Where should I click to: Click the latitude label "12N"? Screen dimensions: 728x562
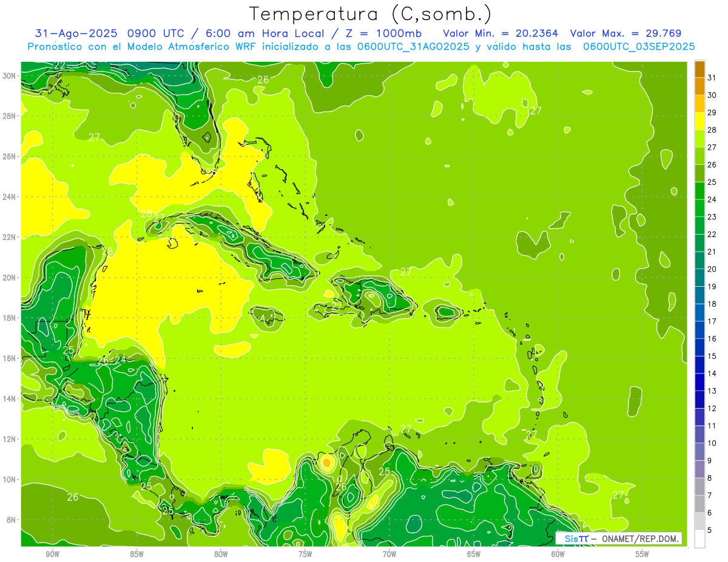coord(8,438)
